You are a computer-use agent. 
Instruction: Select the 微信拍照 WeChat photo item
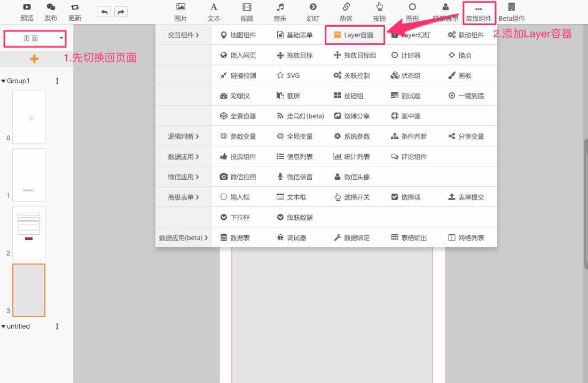[x=238, y=177]
